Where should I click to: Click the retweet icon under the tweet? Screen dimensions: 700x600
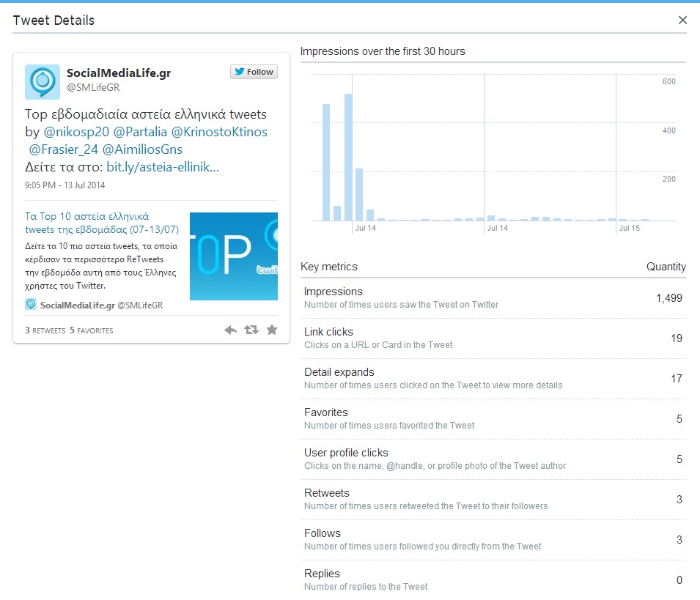point(251,330)
